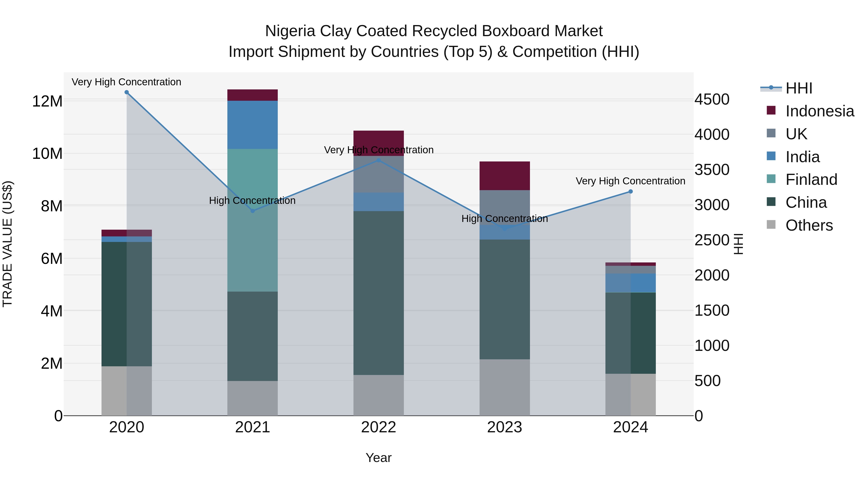The height and width of the screenshot is (488, 868).
Task: Click the Others segment in 2022 bar
Action: pyautogui.click(x=379, y=395)
